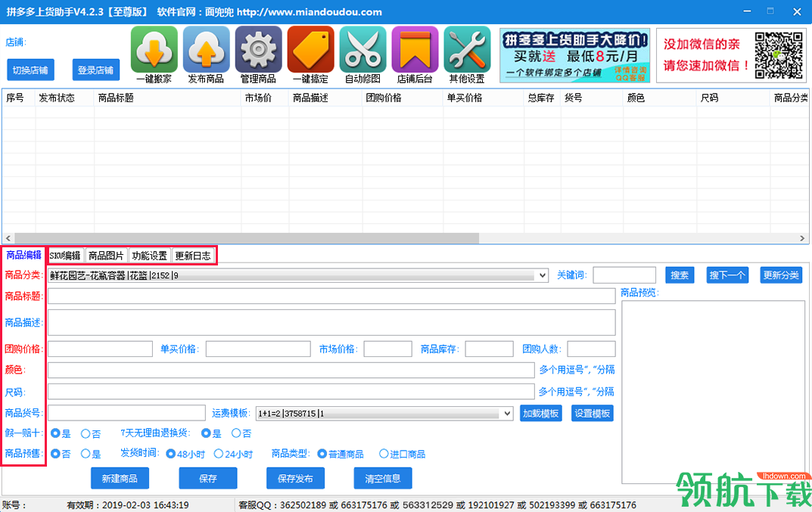Click the 保存发布 button
The image size is (812, 512).
295,479
